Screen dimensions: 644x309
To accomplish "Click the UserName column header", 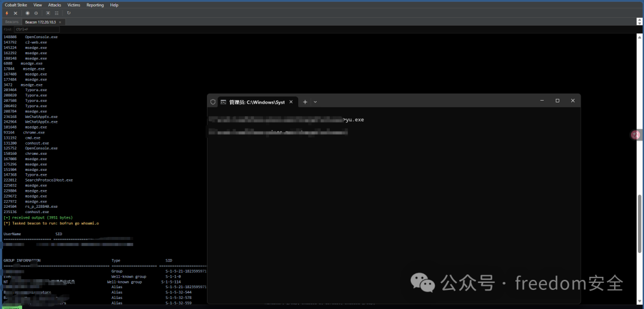I will [12, 234].
